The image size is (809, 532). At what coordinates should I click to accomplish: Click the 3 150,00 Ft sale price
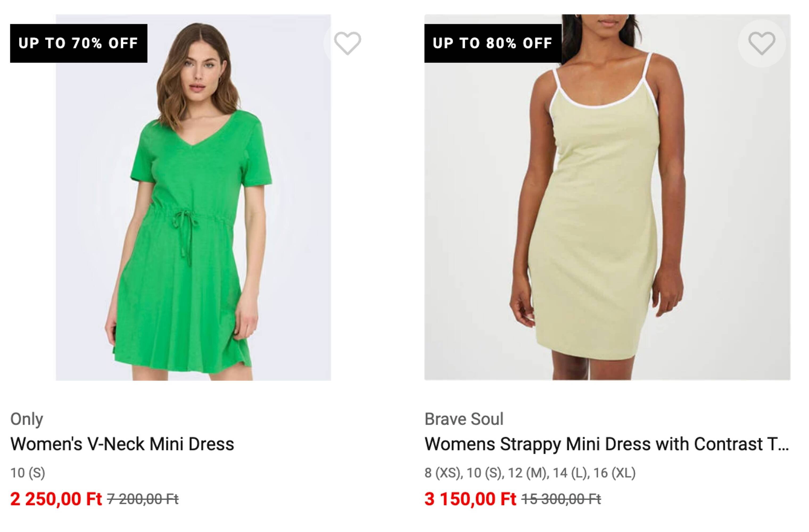(470, 499)
